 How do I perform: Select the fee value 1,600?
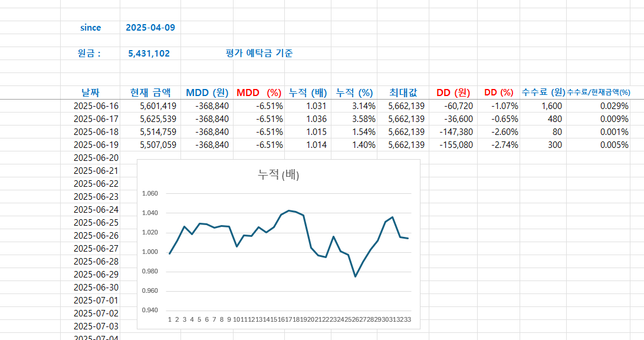pyautogui.click(x=551, y=106)
